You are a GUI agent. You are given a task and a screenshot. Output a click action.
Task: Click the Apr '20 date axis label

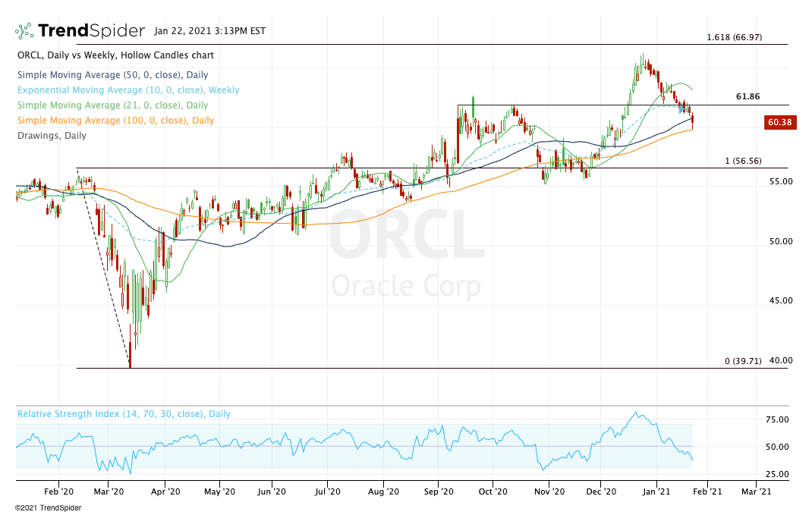(x=165, y=491)
